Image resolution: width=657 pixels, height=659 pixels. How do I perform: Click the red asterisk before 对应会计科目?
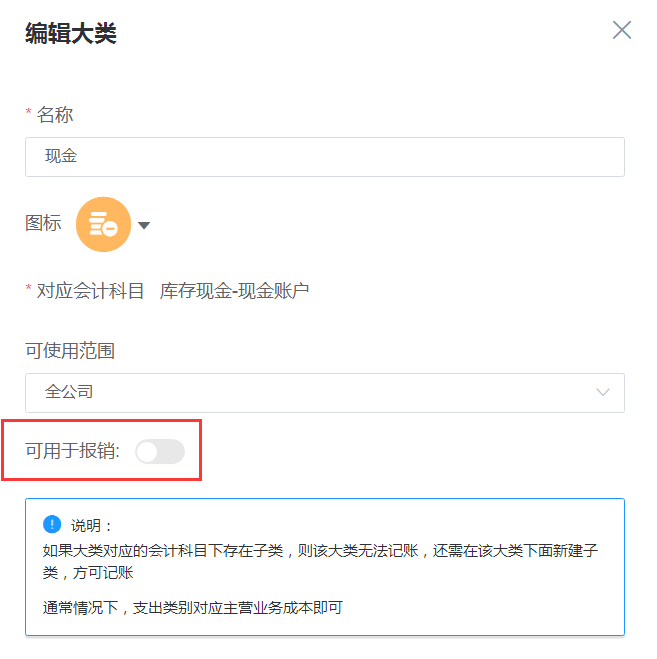[x=29, y=288]
